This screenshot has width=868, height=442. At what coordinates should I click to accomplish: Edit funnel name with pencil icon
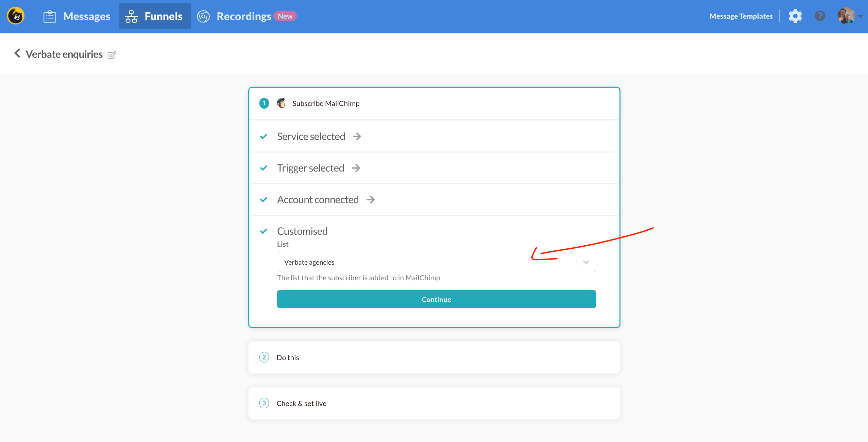pyautogui.click(x=112, y=55)
